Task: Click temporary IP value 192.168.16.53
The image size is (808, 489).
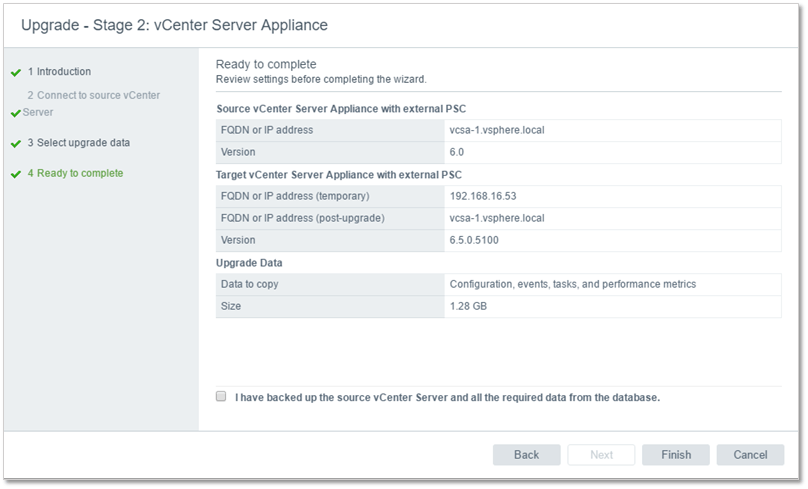Action: coord(483,196)
